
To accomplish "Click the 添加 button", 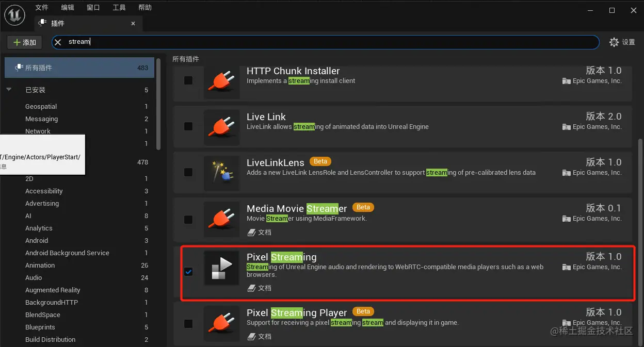I will [x=25, y=42].
